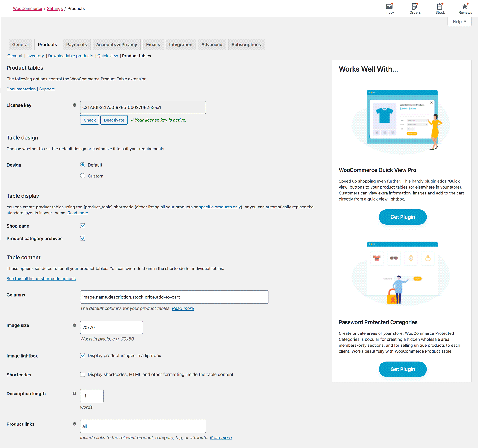Open the Emails tab
The width and height of the screenshot is (478, 448).
pos(153,45)
